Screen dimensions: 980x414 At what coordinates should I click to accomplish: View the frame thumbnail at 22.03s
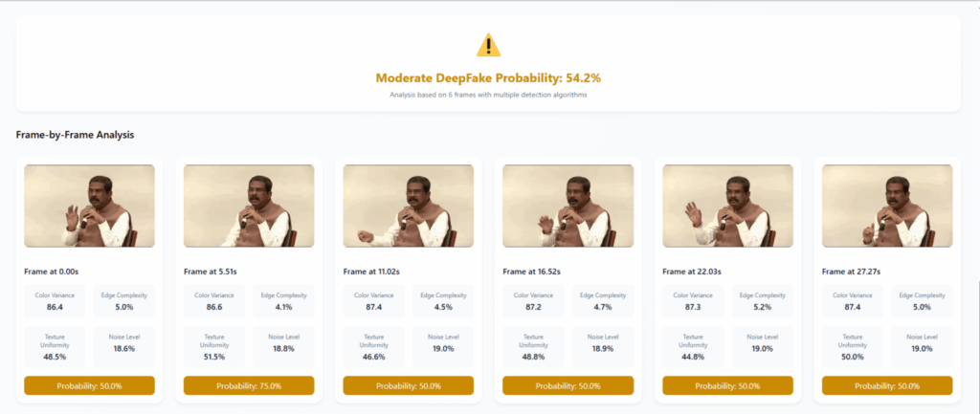(727, 206)
